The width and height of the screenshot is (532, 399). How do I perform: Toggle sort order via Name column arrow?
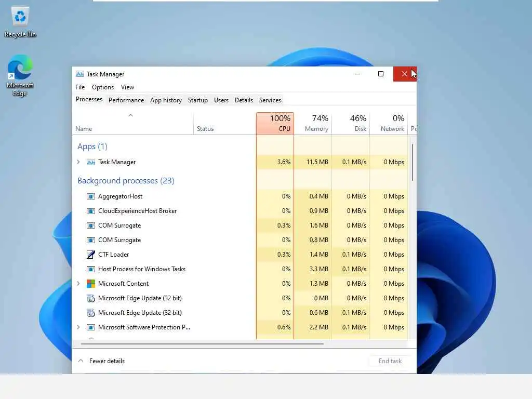(x=130, y=115)
